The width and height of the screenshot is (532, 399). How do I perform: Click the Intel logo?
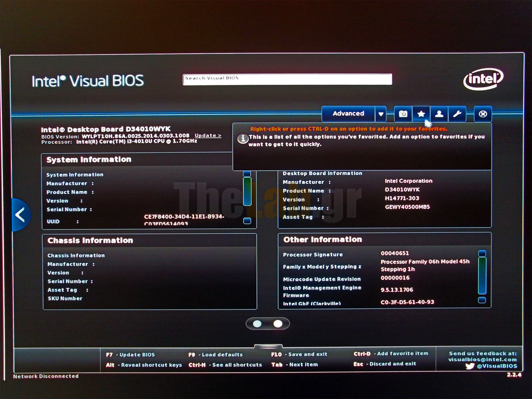(483, 79)
